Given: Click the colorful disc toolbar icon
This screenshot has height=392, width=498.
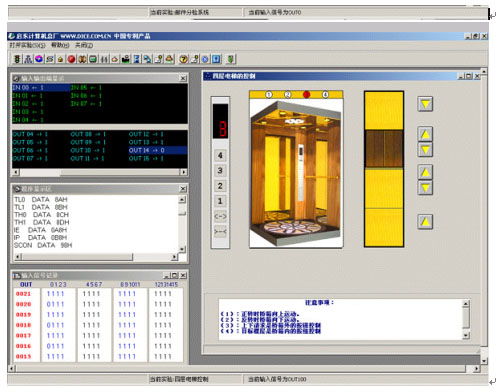Looking at the screenshot, I should click(x=39, y=59).
